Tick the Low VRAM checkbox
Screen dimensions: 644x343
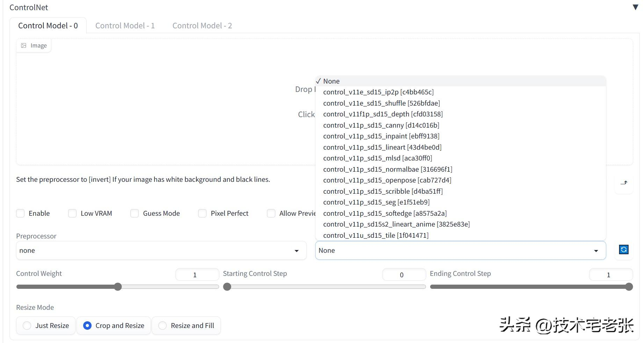click(72, 213)
